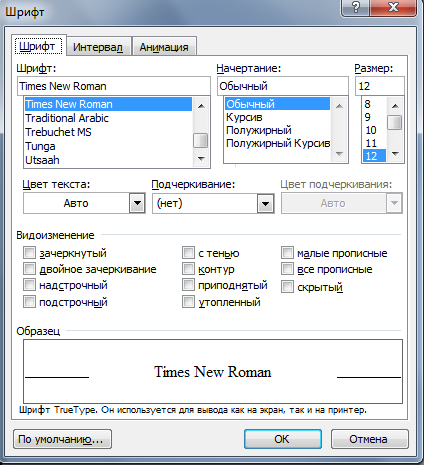The height and width of the screenshot is (465, 424).
Task: Close the Шрифт dialog window
Action: click(x=393, y=7)
